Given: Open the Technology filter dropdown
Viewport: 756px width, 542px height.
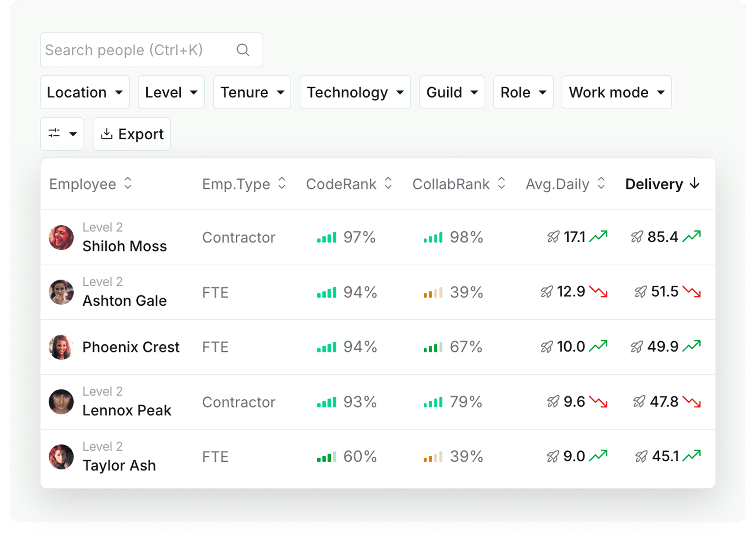Looking at the screenshot, I should coord(355,92).
